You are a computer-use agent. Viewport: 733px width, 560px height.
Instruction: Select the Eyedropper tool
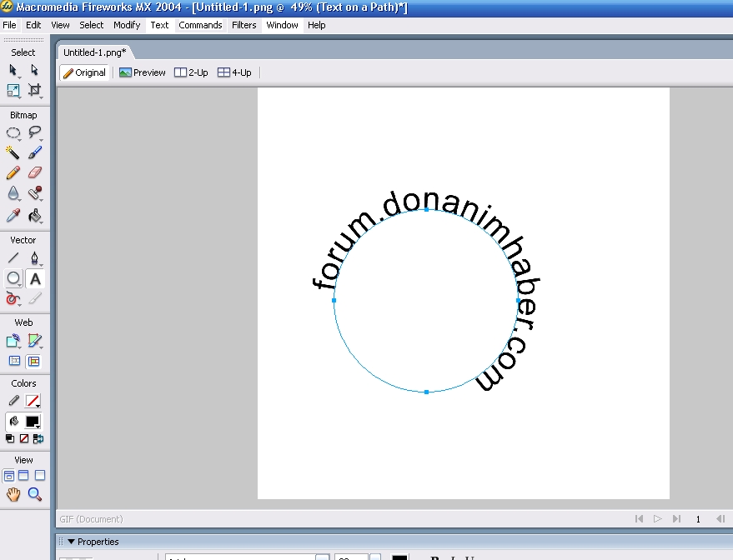click(x=13, y=215)
